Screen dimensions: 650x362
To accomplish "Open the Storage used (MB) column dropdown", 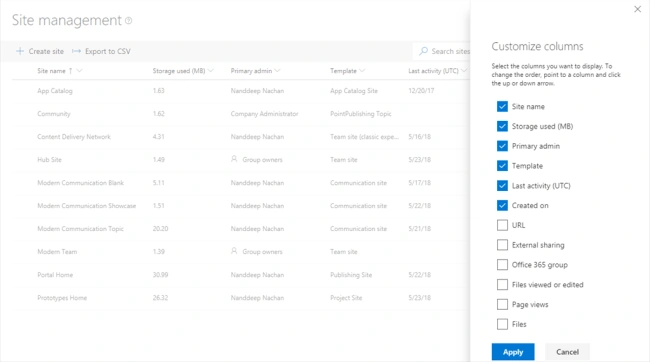I will [211, 71].
